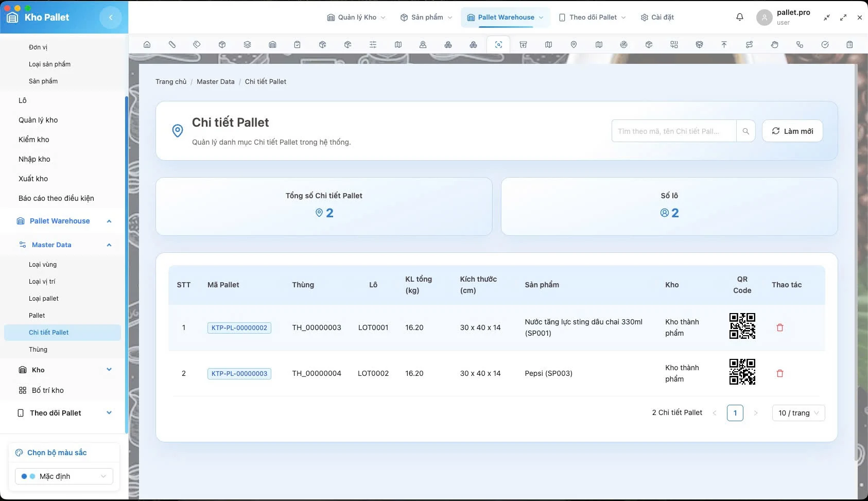Screen dimensions: 868x501
Task: Open the package minus toolbar icon
Action: point(348,45)
